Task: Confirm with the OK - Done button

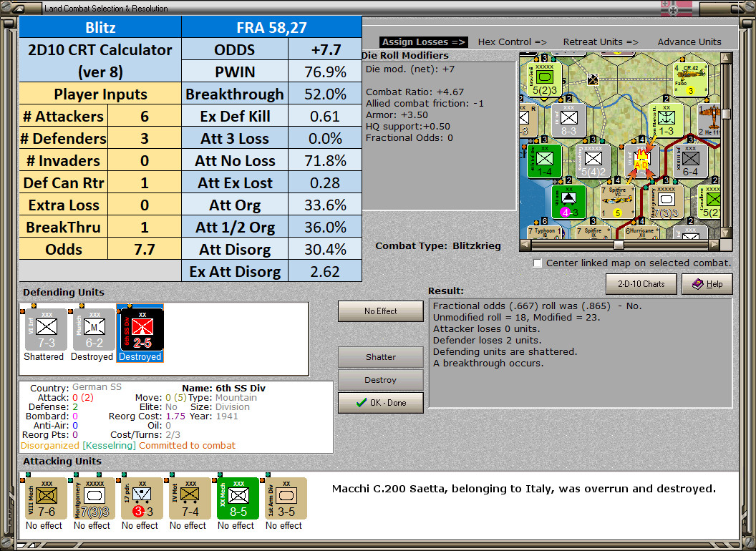Action: (x=380, y=403)
